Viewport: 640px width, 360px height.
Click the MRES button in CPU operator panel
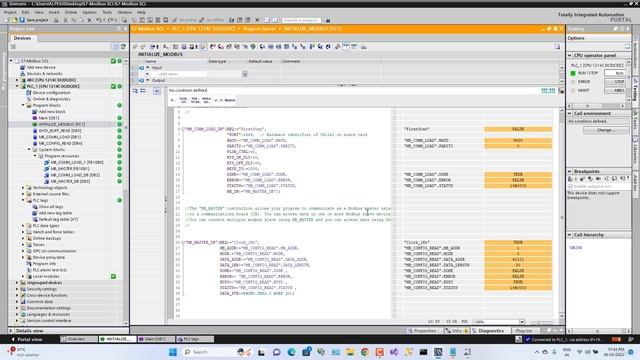tap(615, 90)
